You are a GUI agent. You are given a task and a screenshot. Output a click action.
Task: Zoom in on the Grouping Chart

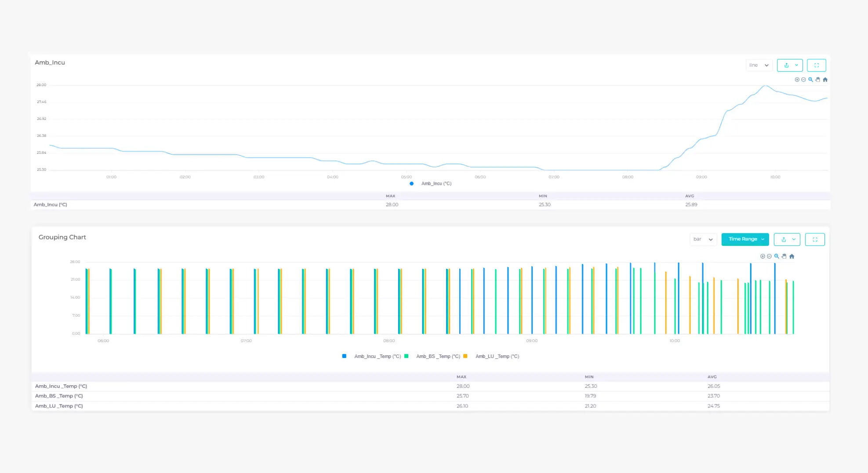[x=763, y=256]
